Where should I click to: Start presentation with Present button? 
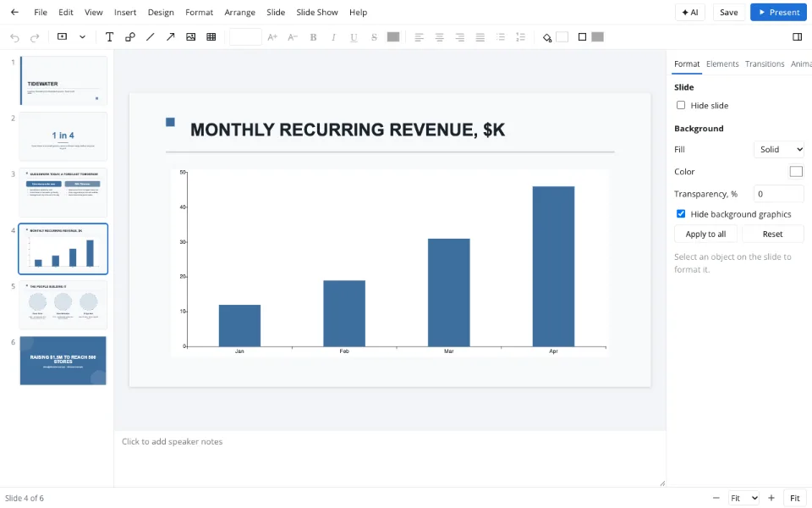(x=778, y=13)
